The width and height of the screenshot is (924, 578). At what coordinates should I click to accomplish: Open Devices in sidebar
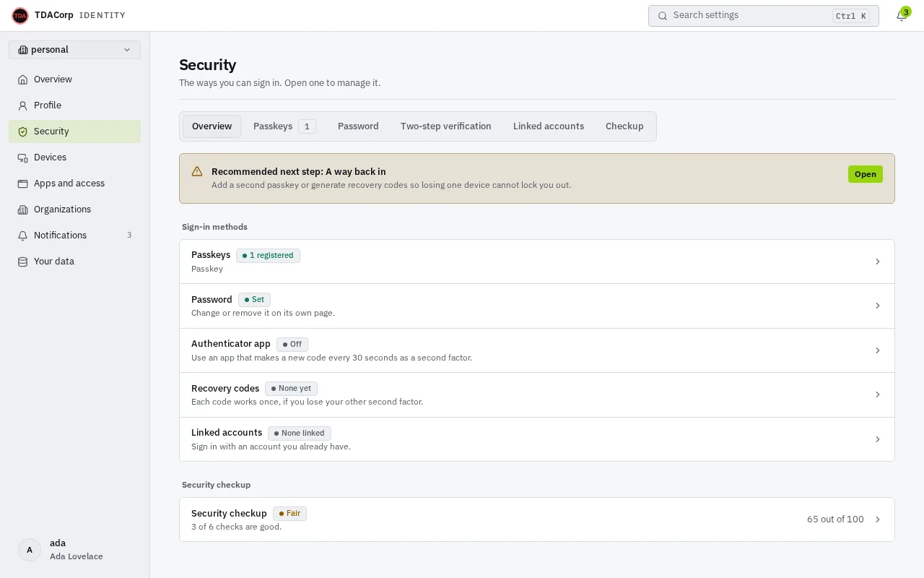point(75,158)
